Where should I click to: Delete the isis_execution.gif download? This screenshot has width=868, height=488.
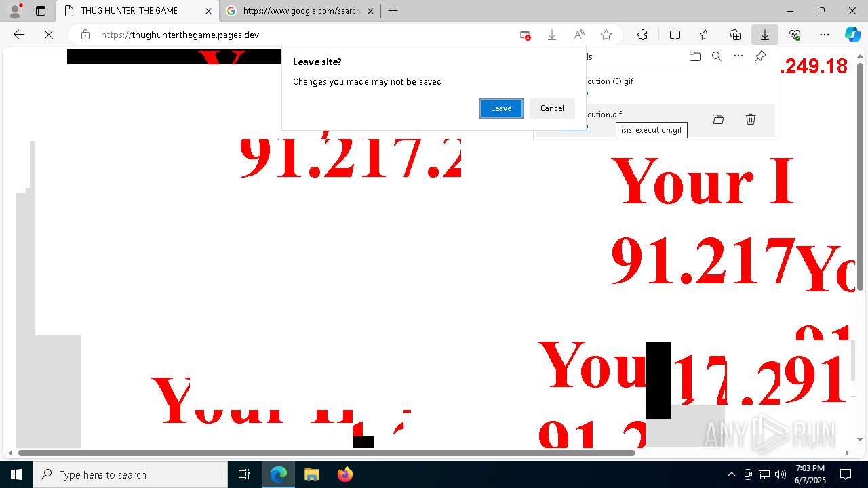click(751, 119)
